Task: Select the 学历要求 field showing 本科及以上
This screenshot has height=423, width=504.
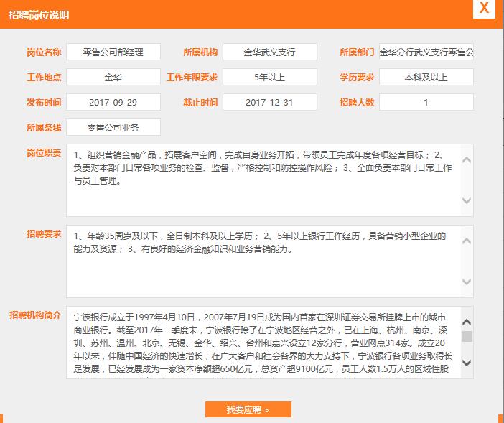Action: (426, 78)
